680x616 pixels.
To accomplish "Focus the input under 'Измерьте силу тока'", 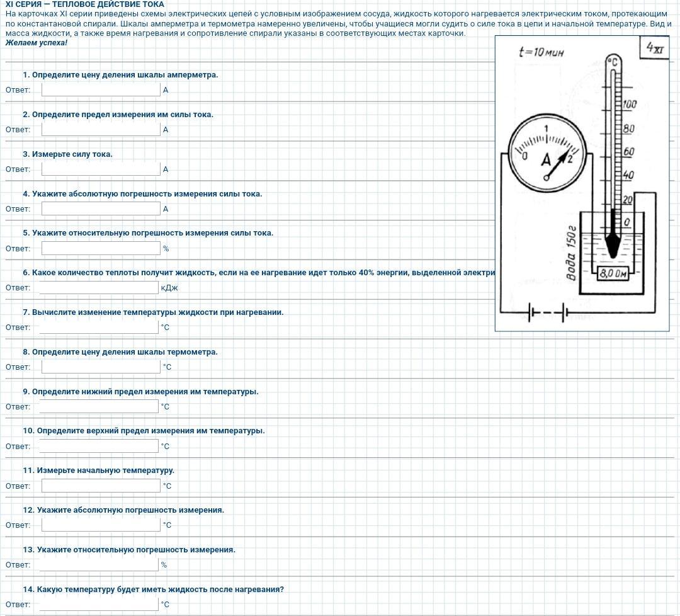I will 101,169.
